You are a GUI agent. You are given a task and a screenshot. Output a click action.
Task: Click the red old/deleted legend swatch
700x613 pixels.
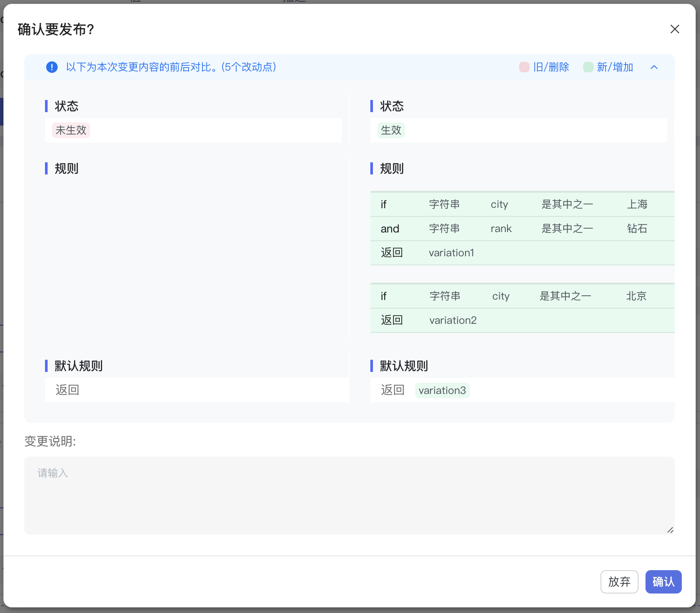point(524,67)
